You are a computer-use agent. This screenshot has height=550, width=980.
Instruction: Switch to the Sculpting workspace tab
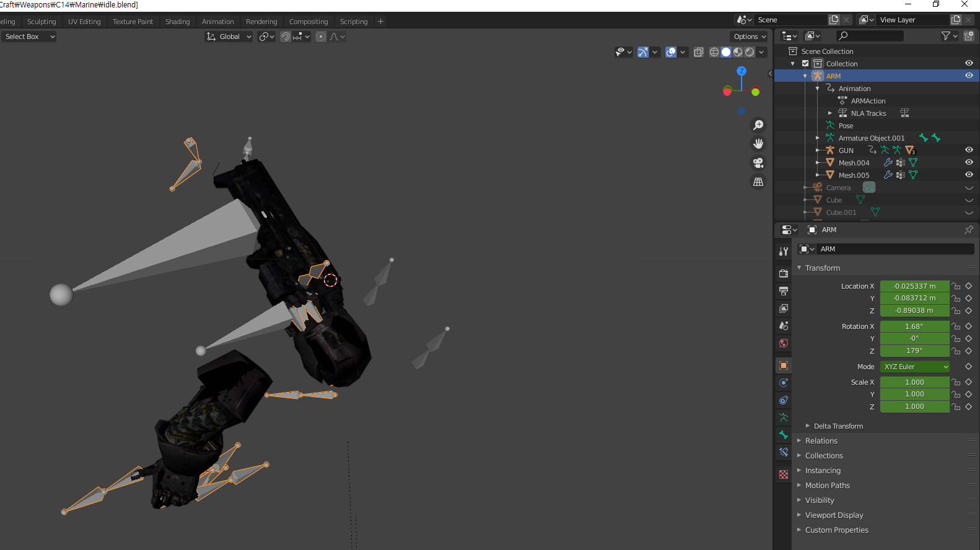pos(42,22)
